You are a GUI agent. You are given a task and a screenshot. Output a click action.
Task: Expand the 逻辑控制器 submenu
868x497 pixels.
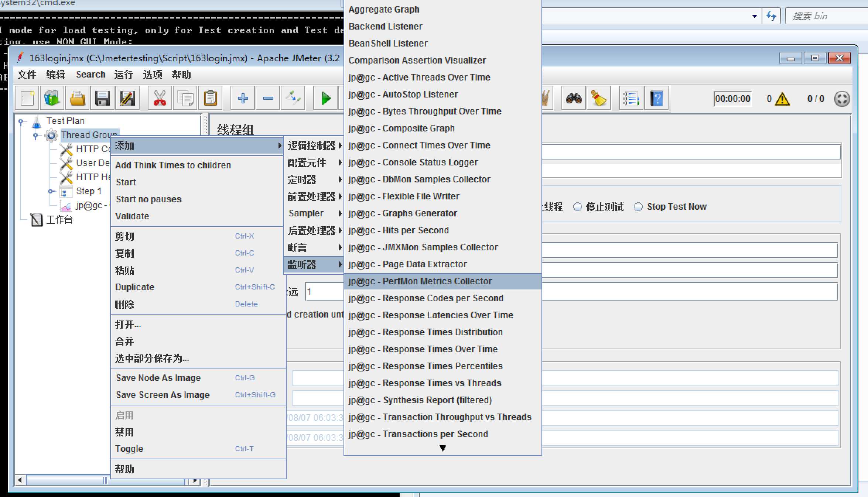(314, 145)
